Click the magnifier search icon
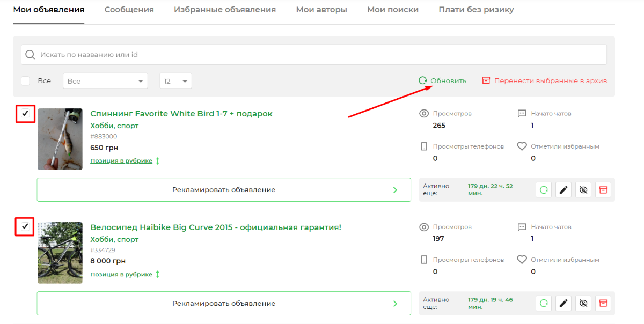The image size is (644, 324). tap(30, 55)
